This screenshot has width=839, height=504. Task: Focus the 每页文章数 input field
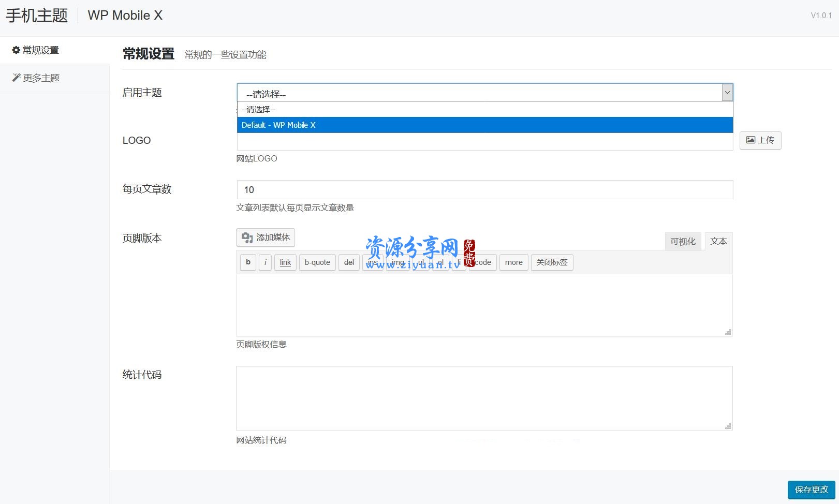(x=485, y=189)
